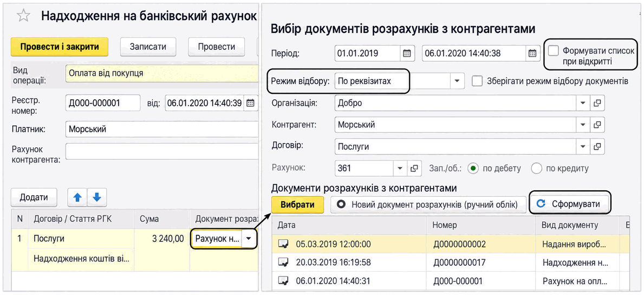Viewport: 644px width, 295px height.
Task: Click document icon of row 05.03.2019
Action: pos(283,245)
